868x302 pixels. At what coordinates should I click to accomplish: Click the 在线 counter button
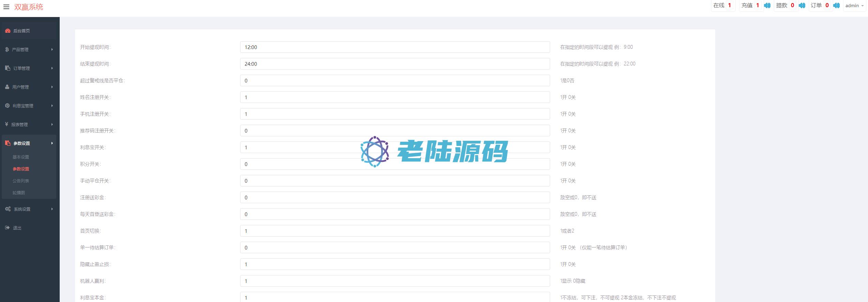pos(723,5)
